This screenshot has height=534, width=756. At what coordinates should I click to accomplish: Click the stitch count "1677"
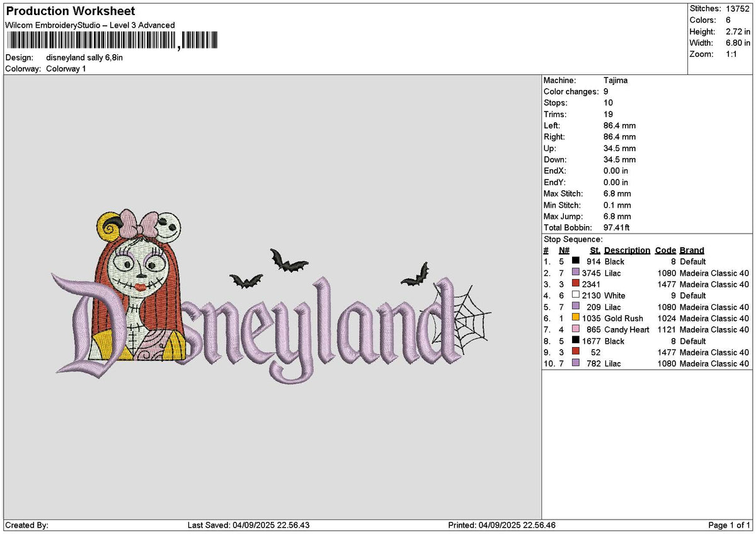[592, 341]
